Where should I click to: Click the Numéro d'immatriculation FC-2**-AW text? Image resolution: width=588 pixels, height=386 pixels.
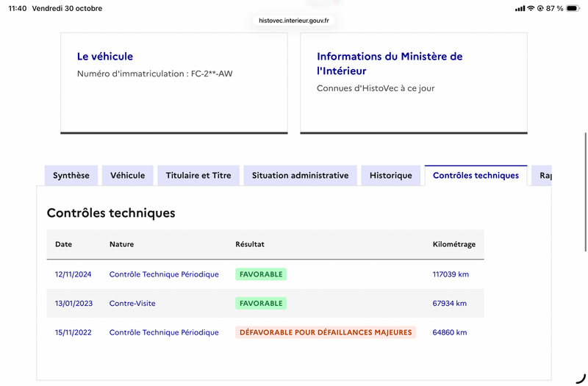pos(155,74)
